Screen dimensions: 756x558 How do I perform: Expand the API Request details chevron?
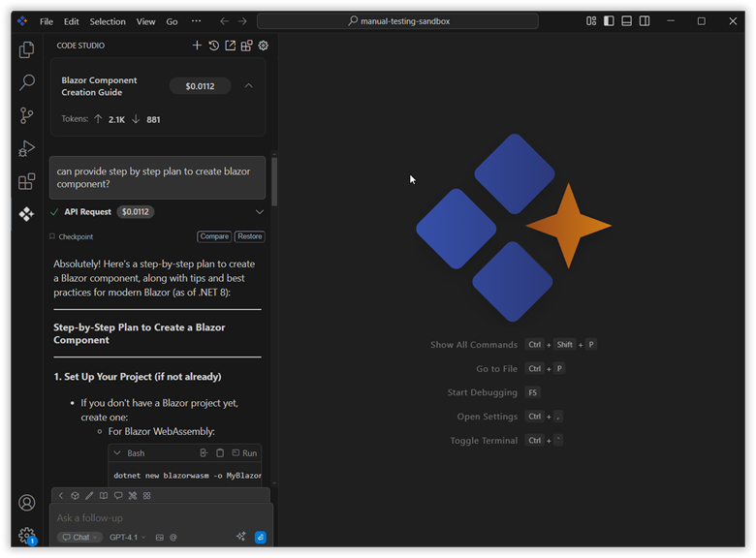click(259, 212)
